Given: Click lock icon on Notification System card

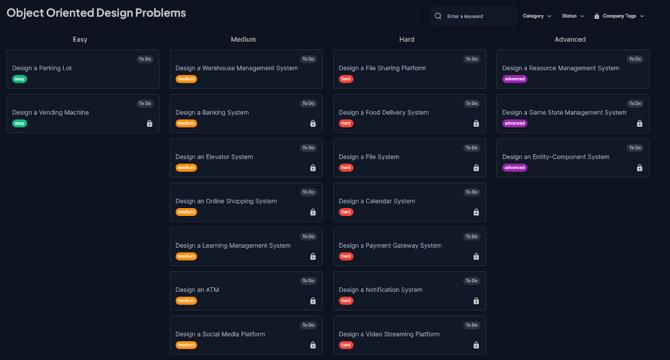Looking at the screenshot, I should tap(476, 301).
